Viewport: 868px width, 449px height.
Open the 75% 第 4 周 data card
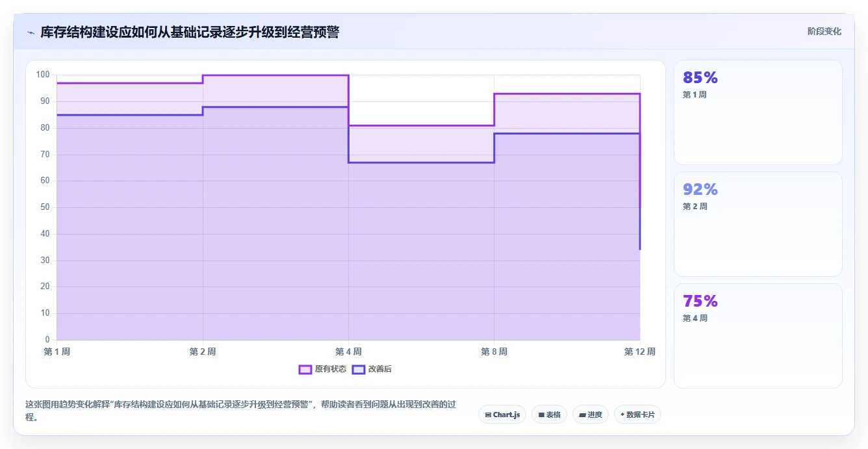(758, 336)
